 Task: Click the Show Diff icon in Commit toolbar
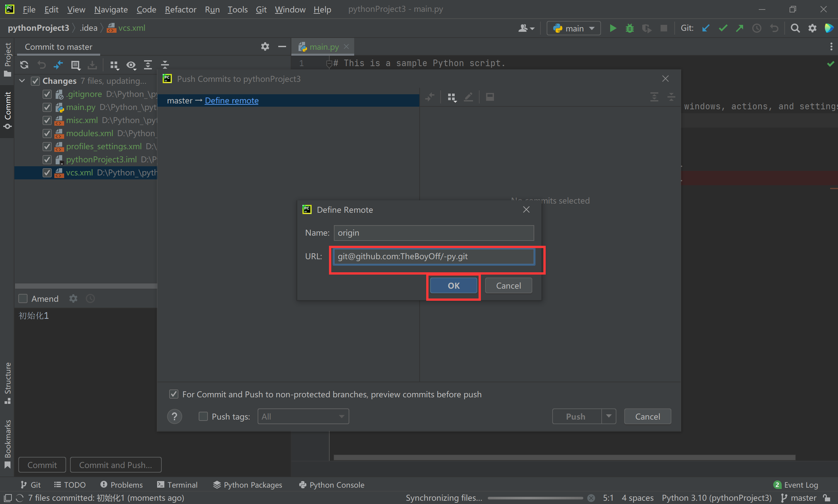tap(58, 64)
